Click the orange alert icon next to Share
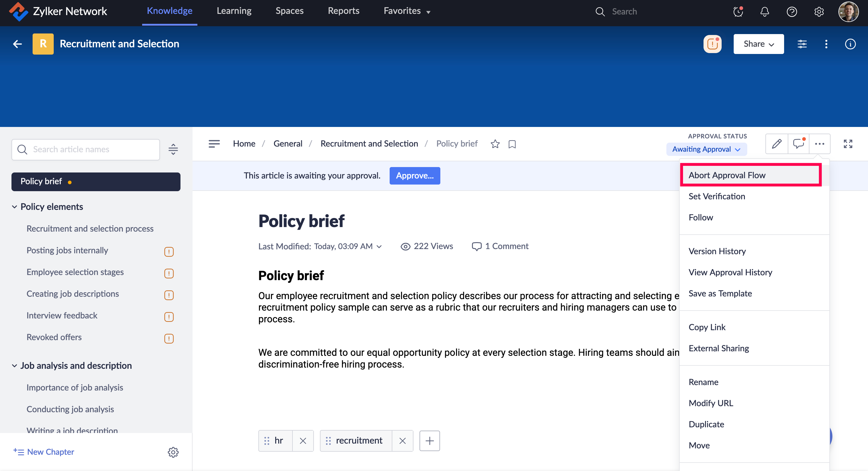 (x=712, y=44)
